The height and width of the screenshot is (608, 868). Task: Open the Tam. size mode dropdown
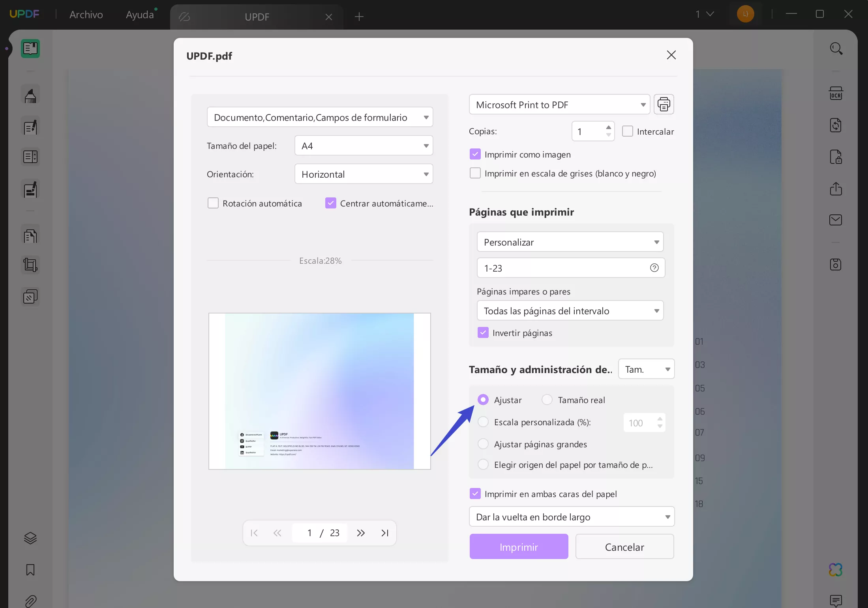click(647, 369)
